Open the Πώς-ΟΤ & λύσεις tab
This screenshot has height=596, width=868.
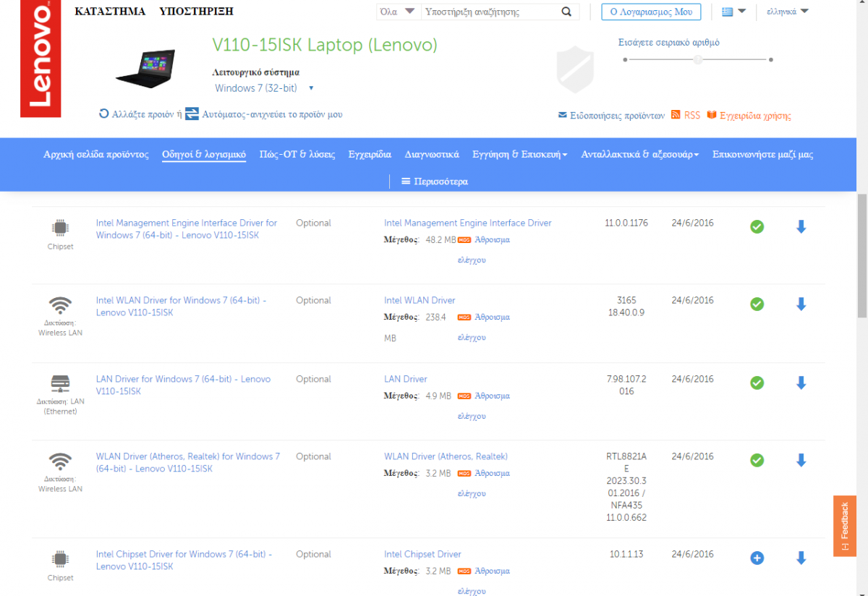point(297,155)
